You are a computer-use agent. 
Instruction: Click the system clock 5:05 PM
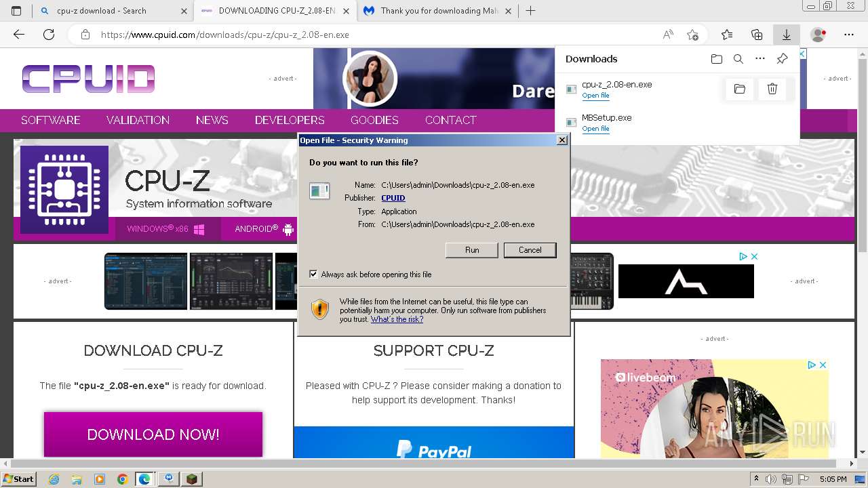click(x=833, y=479)
